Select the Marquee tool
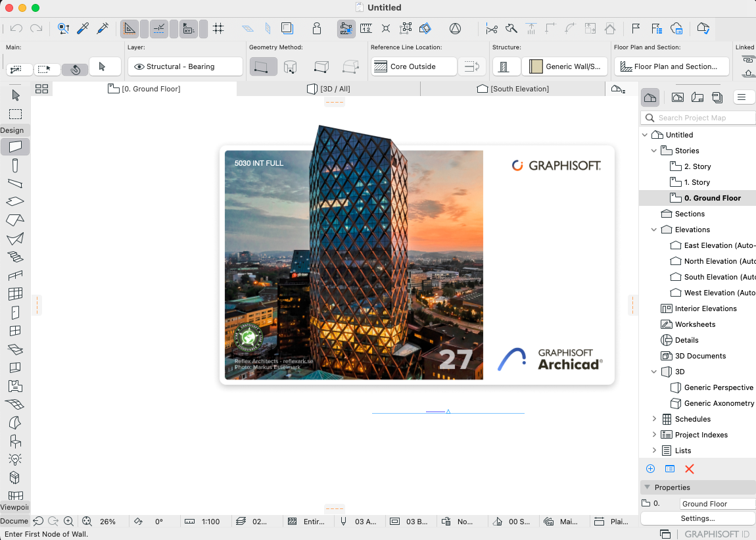 pos(15,114)
